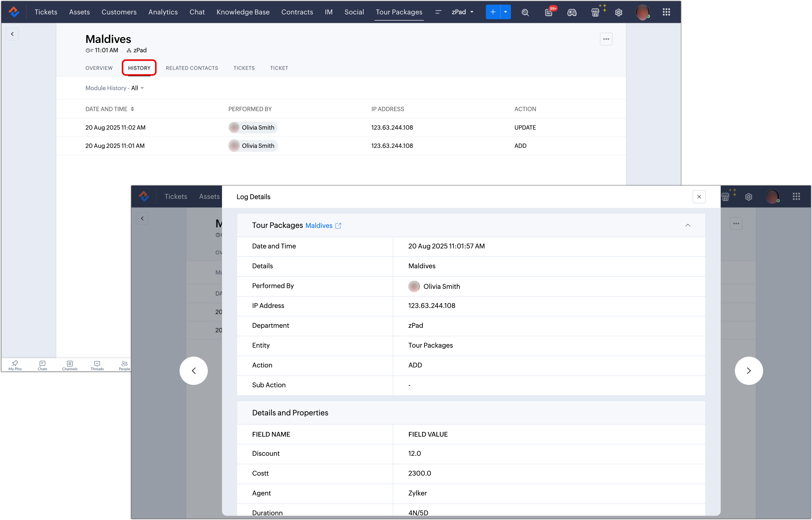The height and width of the screenshot is (520, 812).
Task: Open the Maldives record external link icon
Action: [338, 226]
